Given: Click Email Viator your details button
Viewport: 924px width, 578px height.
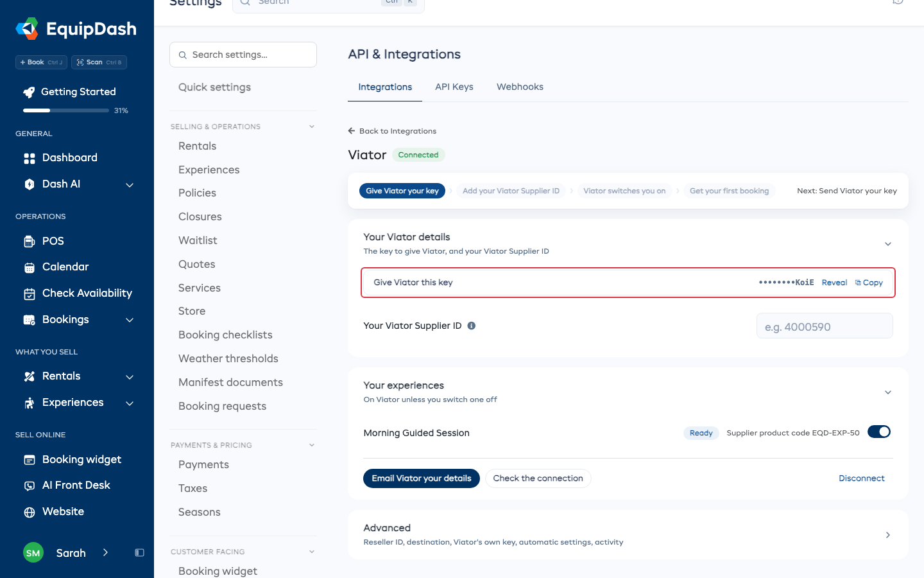Looking at the screenshot, I should [422, 478].
